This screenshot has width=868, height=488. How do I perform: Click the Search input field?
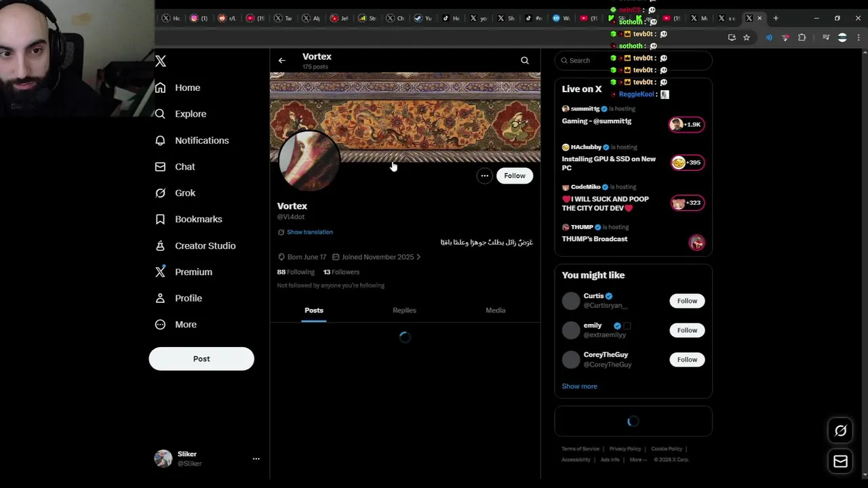(x=633, y=60)
